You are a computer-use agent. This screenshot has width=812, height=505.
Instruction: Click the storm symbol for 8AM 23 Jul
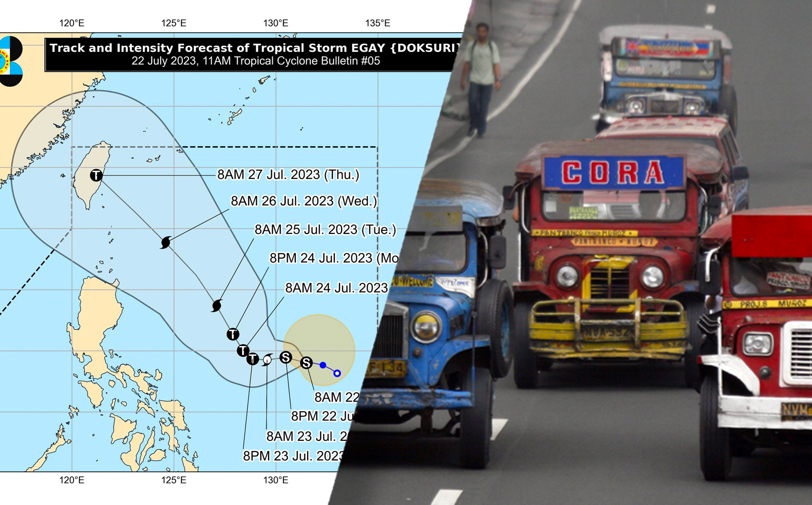tap(267, 360)
